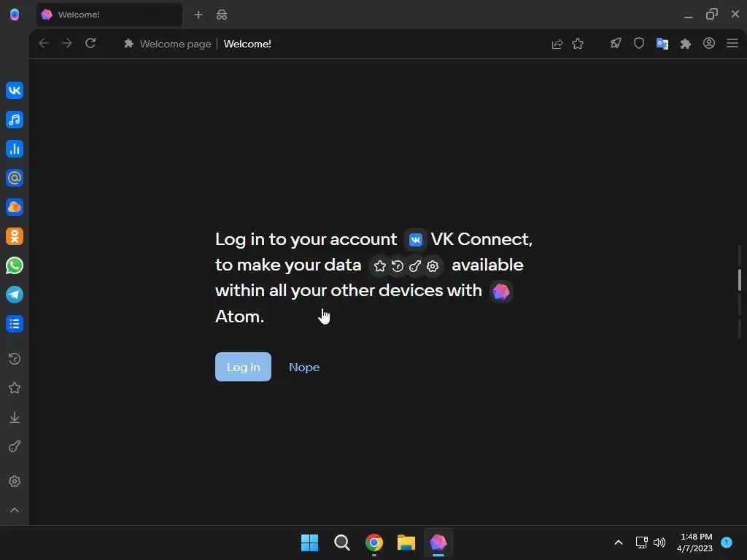
Task: Go forward to the next page
Action: pyautogui.click(x=67, y=43)
